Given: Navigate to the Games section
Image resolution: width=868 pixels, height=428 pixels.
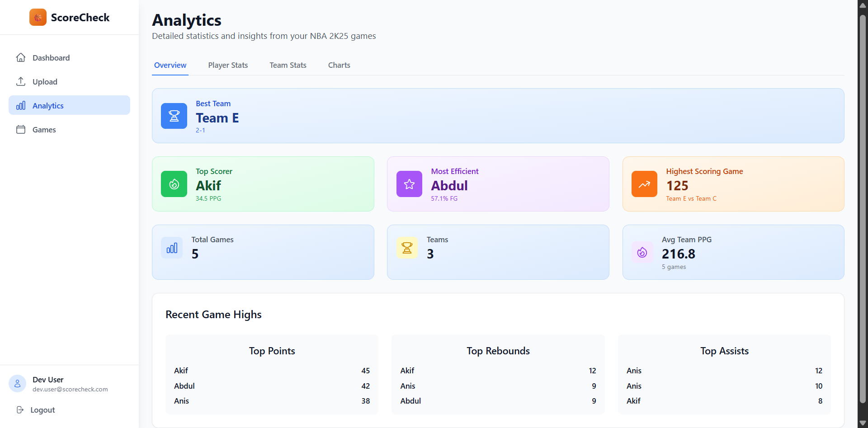Looking at the screenshot, I should (44, 130).
